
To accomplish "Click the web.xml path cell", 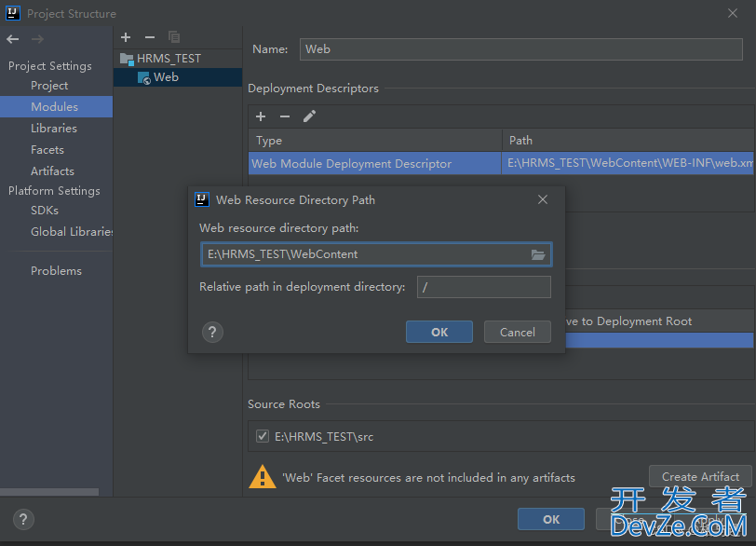I will (x=628, y=163).
